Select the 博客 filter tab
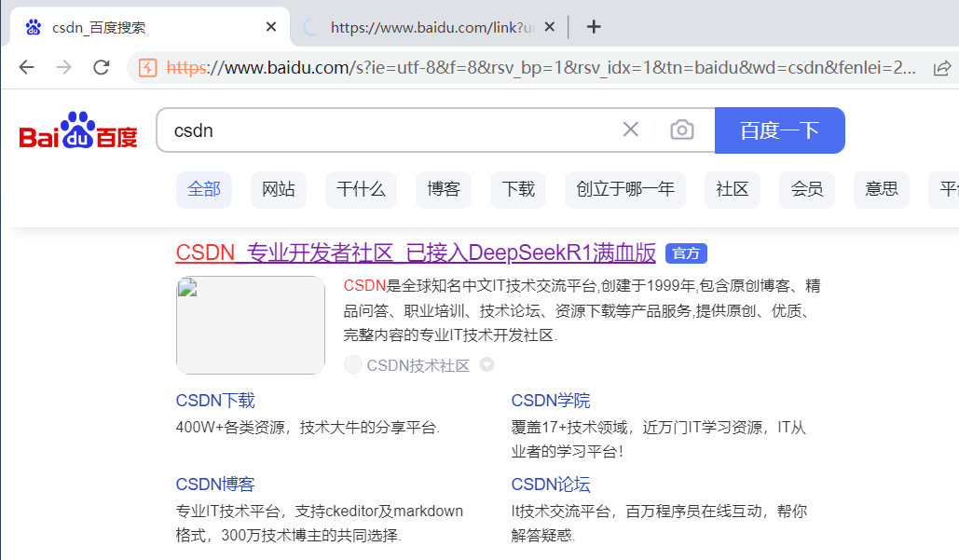 click(444, 189)
